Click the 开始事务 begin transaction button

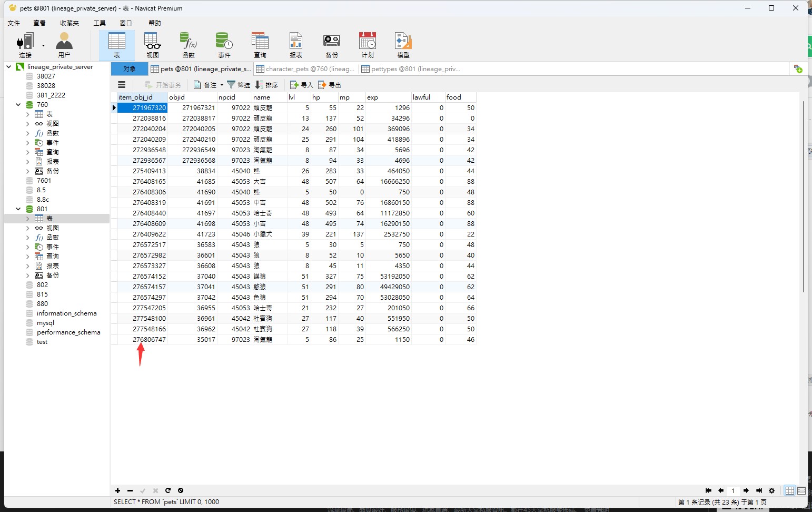pyautogui.click(x=163, y=85)
